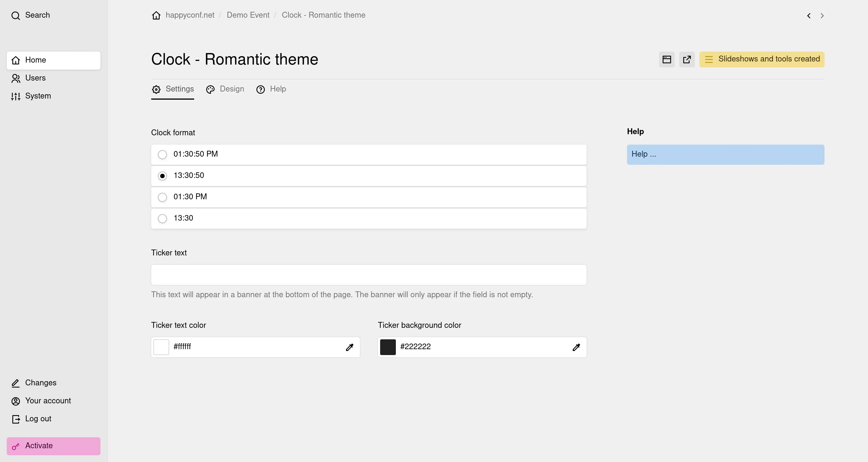
Task: Switch to the Design tab
Action: point(225,89)
